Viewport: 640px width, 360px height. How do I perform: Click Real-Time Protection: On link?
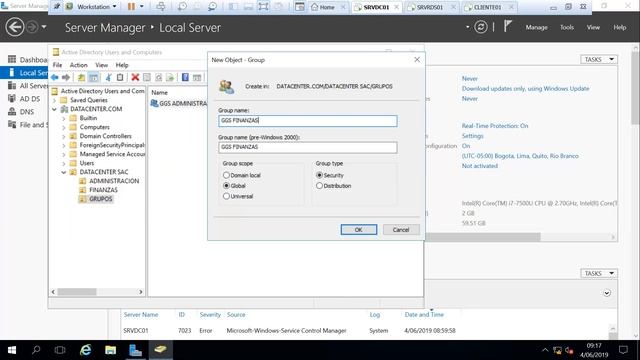495,126
